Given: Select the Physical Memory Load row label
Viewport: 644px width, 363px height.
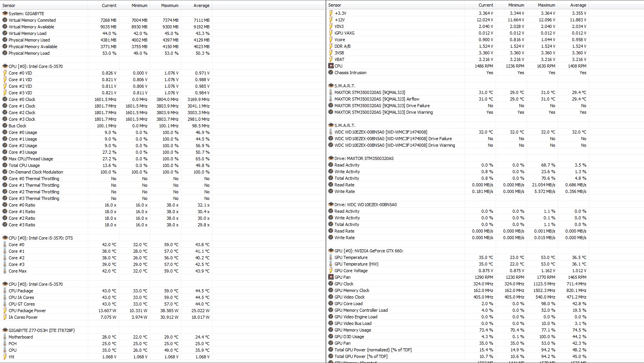Looking at the screenshot, I should point(29,53).
